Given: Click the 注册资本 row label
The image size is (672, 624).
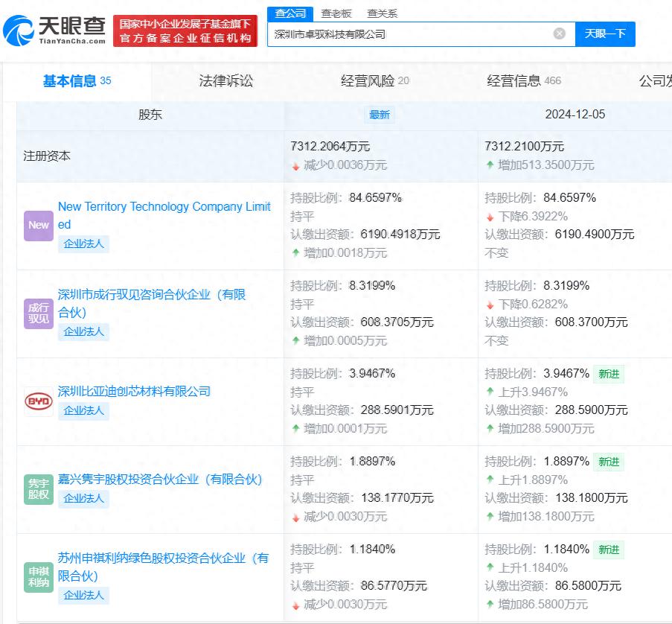Looking at the screenshot, I should pos(47,156).
